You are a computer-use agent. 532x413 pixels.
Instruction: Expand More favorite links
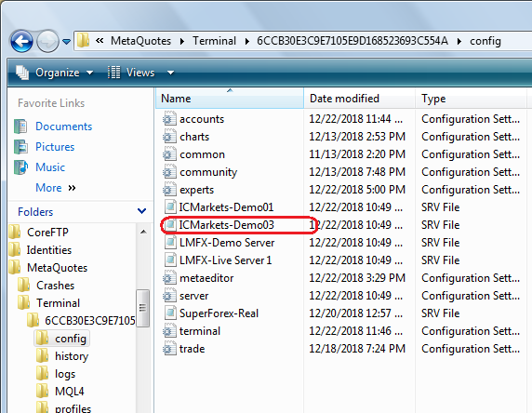pos(56,188)
